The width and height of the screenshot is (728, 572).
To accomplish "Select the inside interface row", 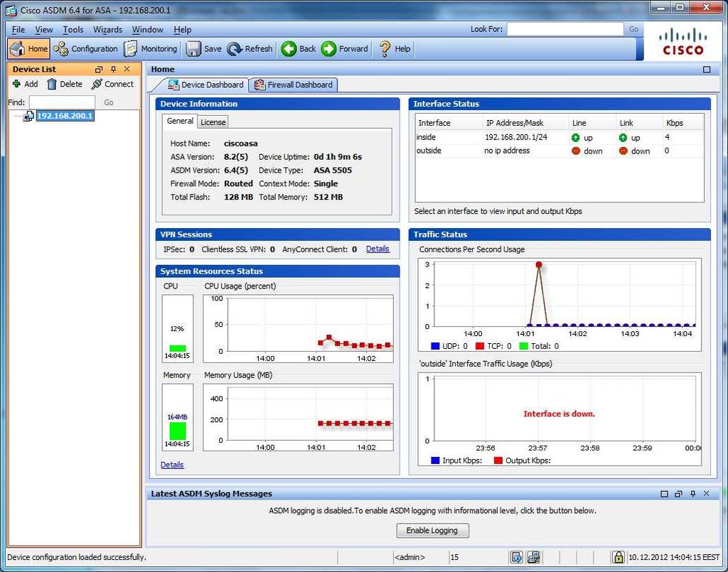I will tap(559, 137).
